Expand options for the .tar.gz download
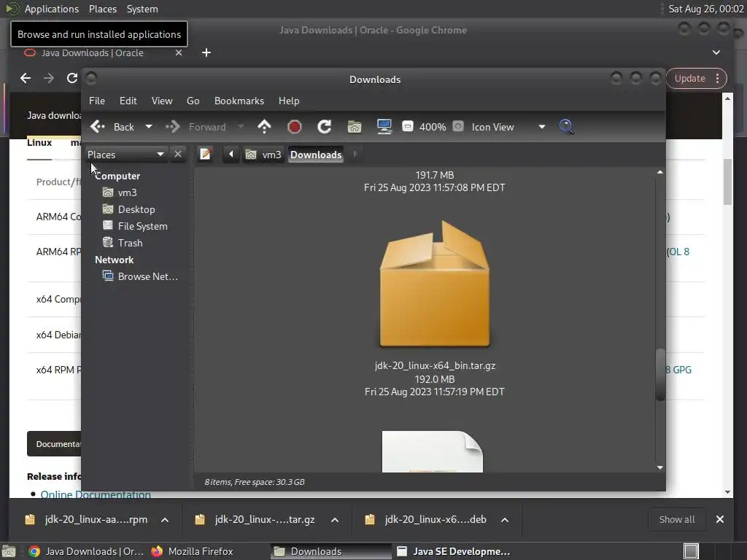747x560 pixels. click(x=335, y=519)
